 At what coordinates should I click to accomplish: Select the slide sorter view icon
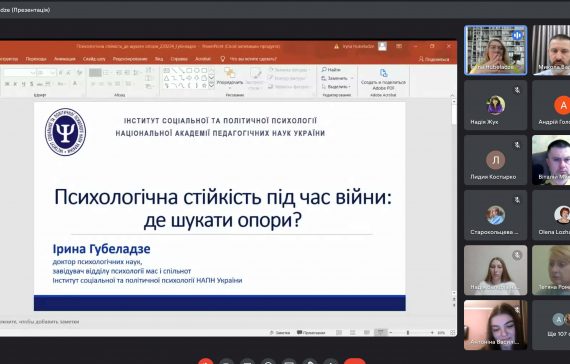353,332
